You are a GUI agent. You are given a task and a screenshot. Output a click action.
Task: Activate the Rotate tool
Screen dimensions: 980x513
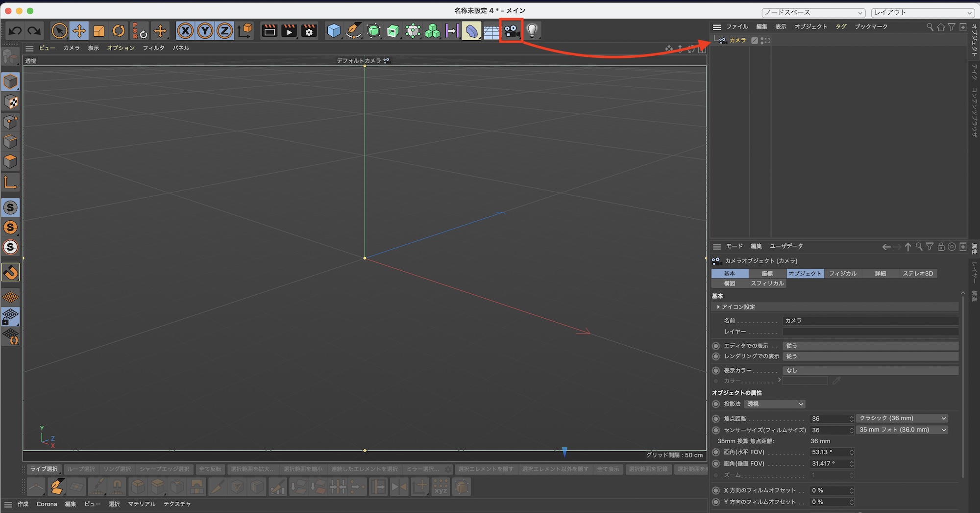[x=119, y=30]
